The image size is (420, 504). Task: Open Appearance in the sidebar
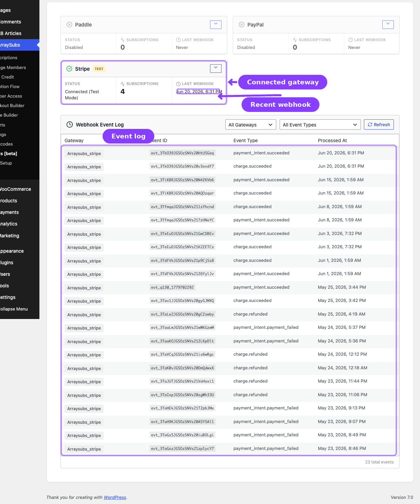(12, 251)
